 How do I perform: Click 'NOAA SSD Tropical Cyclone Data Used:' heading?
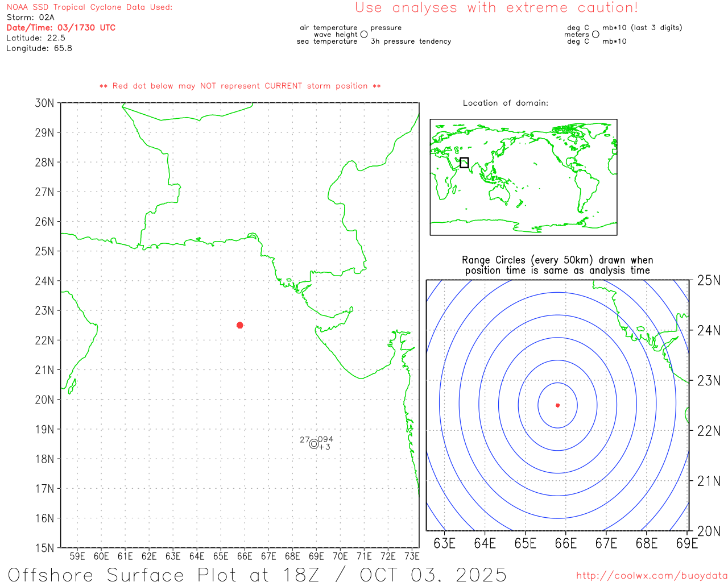[89, 7]
